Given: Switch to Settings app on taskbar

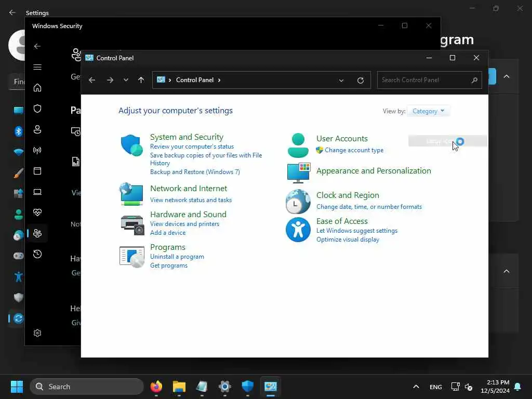Looking at the screenshot, I should (224, 387).
